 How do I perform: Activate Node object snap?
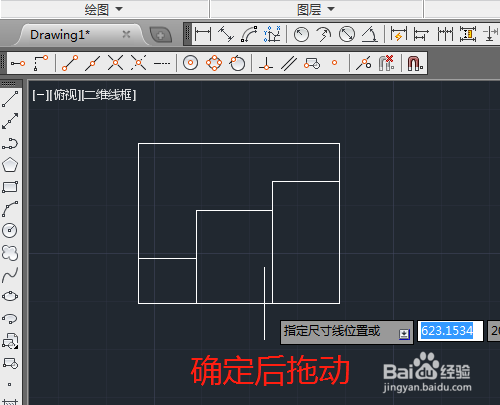tap(335, 63)
